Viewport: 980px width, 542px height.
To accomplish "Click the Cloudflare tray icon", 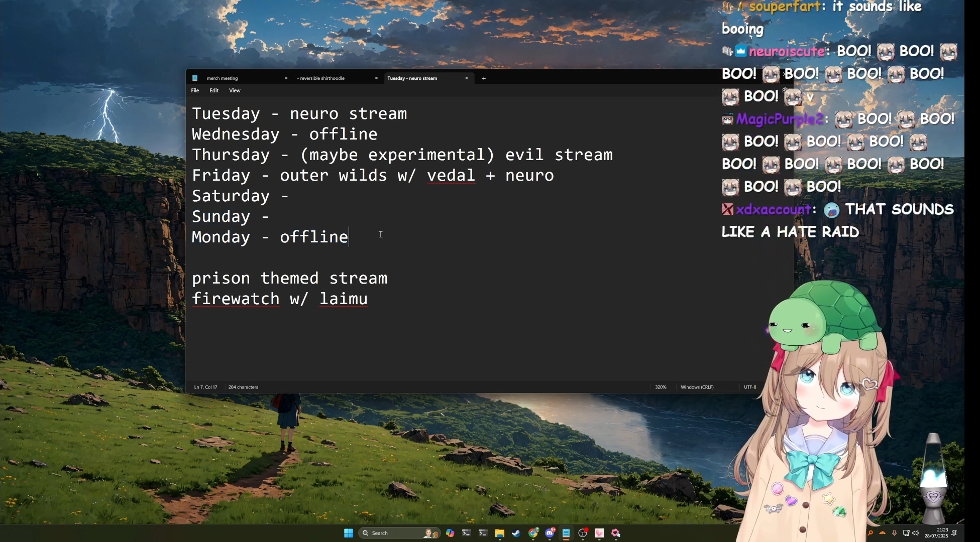I will pyautogui.click(x=883, y=533).
